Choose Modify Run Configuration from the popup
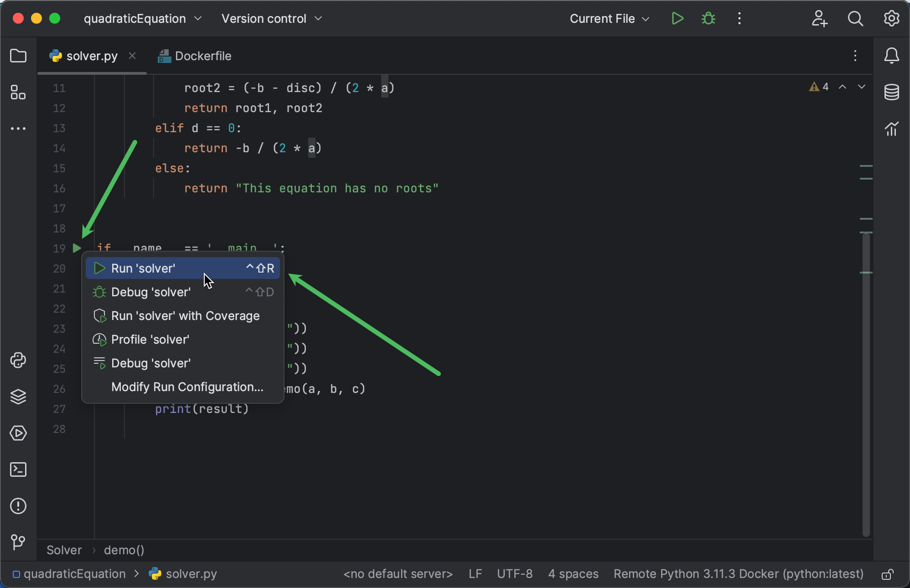 click(187, 387)
